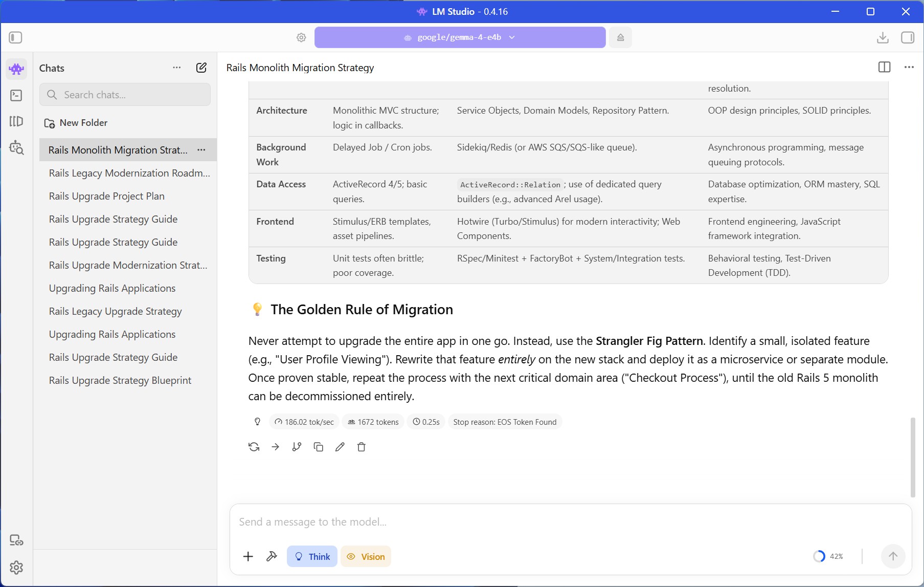Click the context usage 42% indicator

click(828, 556)
